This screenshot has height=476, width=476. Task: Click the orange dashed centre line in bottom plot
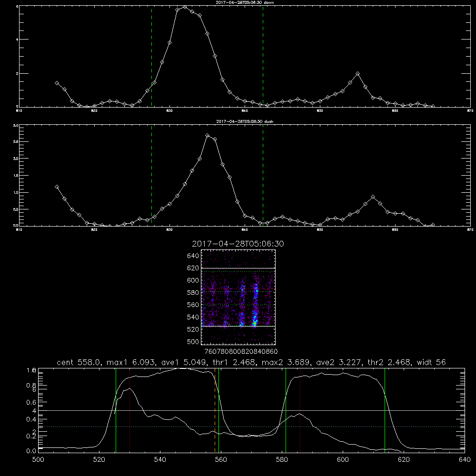pyautogui.click(x=215, y=410)
